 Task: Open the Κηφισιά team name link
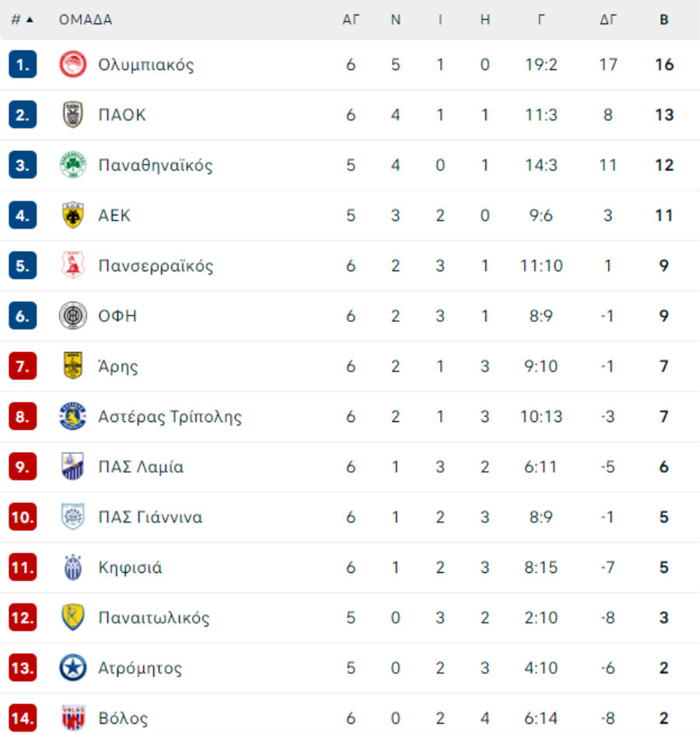tap(130, 567)
